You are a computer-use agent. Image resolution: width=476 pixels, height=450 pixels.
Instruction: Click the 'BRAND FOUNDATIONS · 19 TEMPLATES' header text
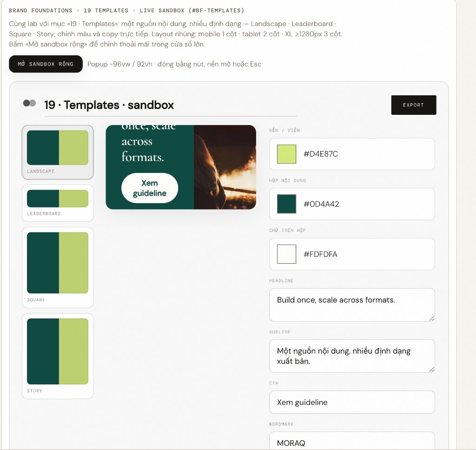(69, 11)
